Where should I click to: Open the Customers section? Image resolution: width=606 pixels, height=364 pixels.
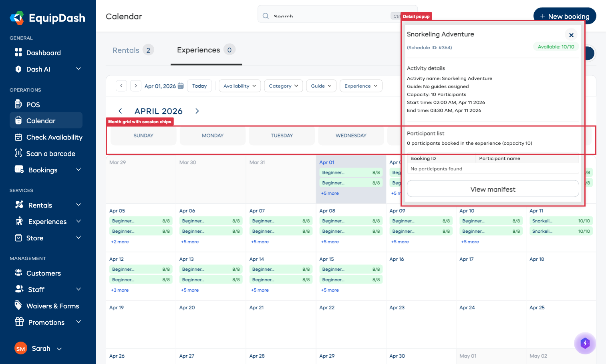[x=43, y=273]
